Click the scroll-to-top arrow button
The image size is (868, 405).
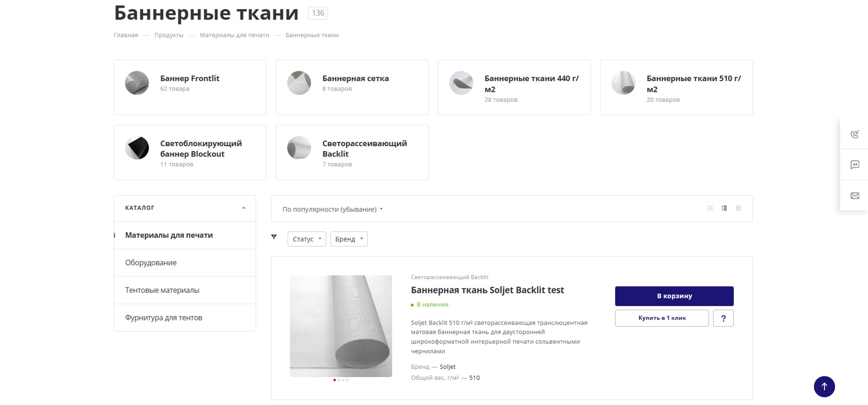[824, 387]
